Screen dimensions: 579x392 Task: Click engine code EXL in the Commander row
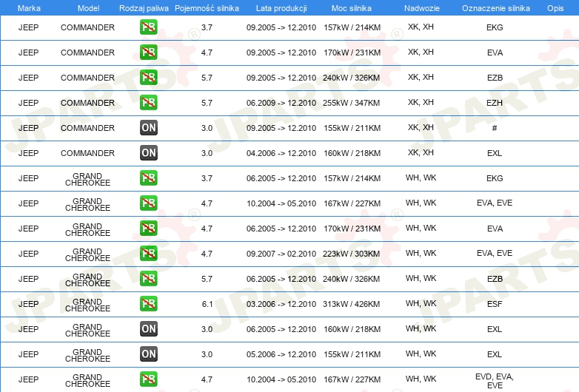click(x=495, y=153)
